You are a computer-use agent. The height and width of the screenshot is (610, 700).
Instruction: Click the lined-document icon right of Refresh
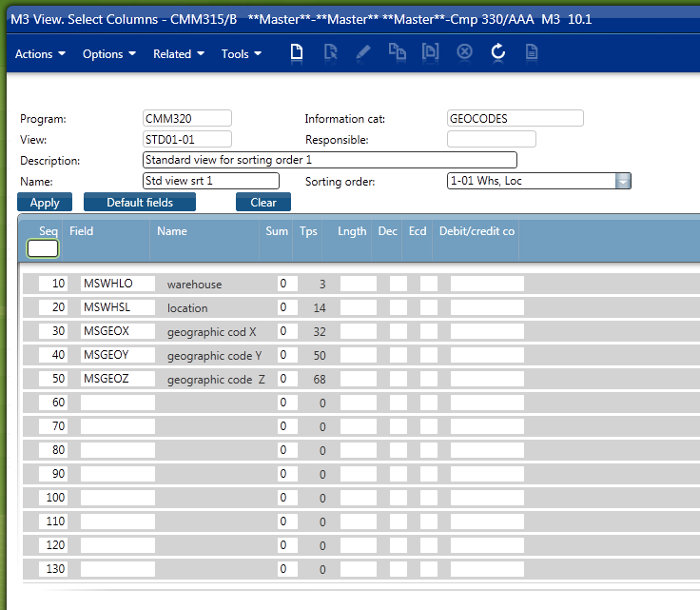tap(532, 53)
